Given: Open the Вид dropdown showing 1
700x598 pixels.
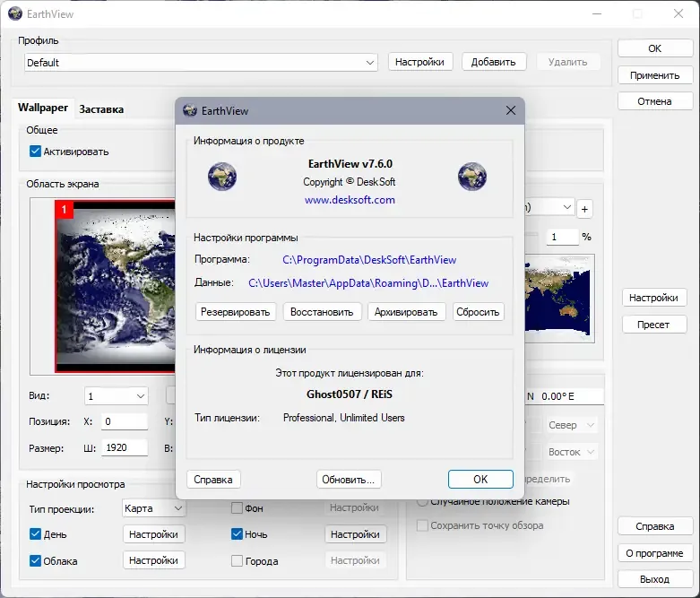Looking at the screenshot, I should point(117,396).
